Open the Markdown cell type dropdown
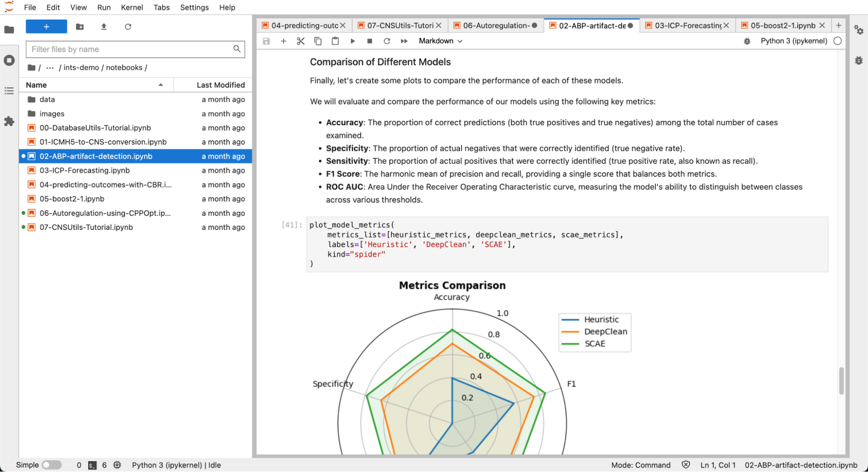The height and width of the screenshot is (472, 868). coord(440,41)
